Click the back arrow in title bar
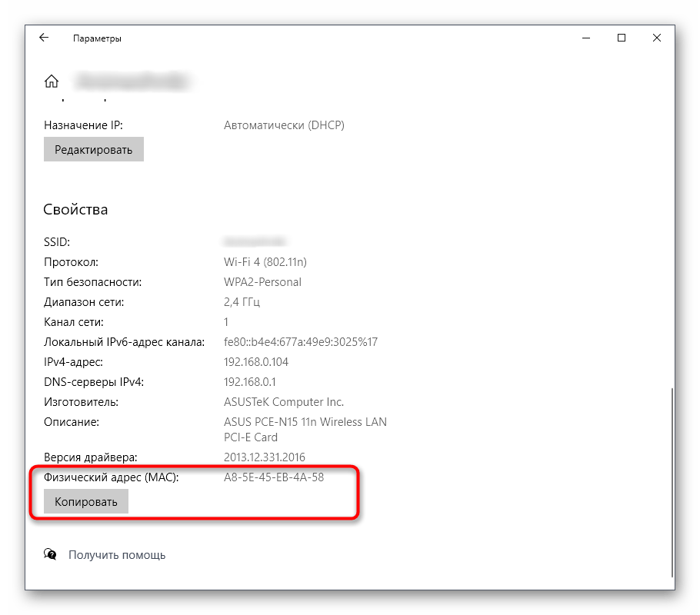 [x=44, y=38]
